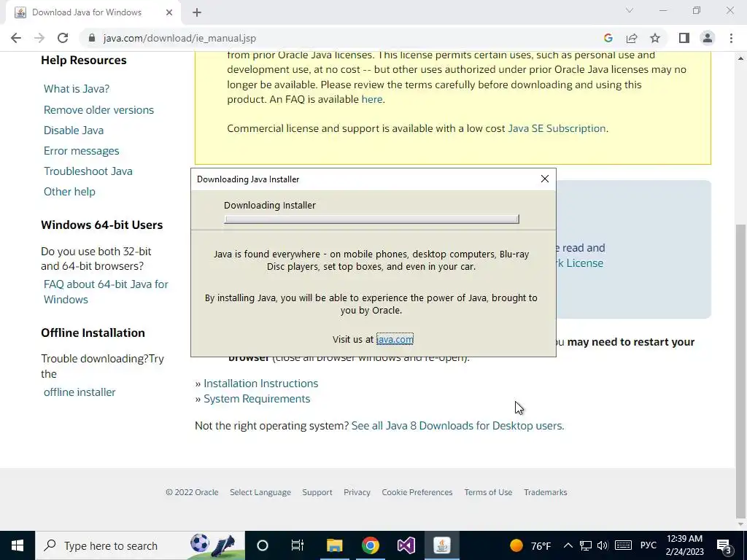747x560 pixels.
Task: Open Remove older versions link
Action: (x=98, y=110)
